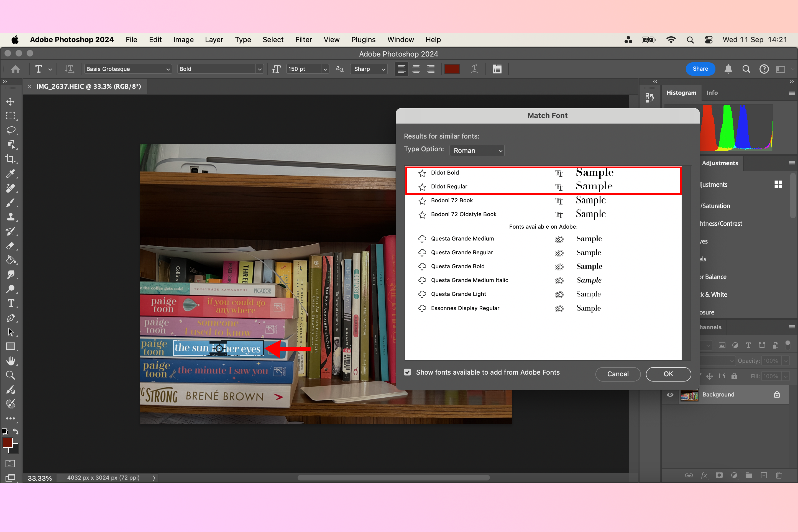Image resolution: width=798 pixels, height=532 pixels.
Task: Select the Move tool
Action: pyautogui.click(x=10, y=101)
